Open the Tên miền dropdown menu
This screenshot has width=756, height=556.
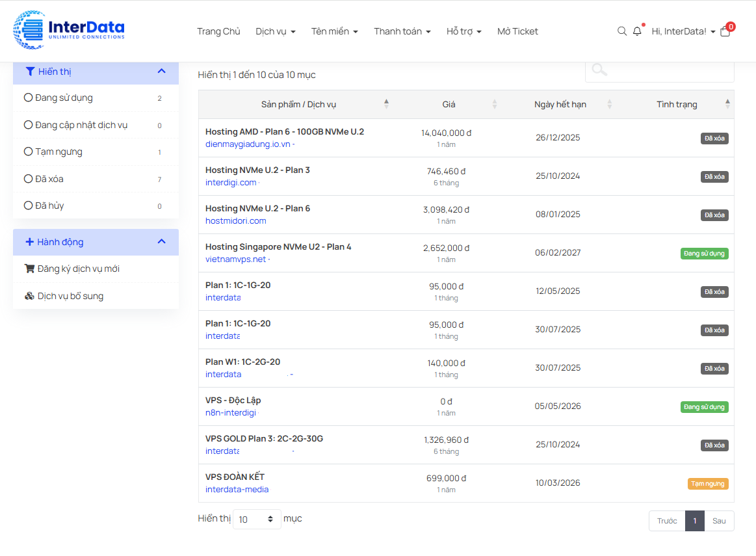(335, 31)
